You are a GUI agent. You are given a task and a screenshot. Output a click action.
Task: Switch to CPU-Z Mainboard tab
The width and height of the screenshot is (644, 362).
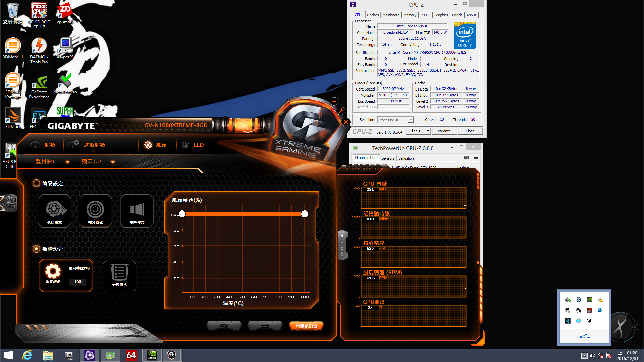(x=391, y=15)
